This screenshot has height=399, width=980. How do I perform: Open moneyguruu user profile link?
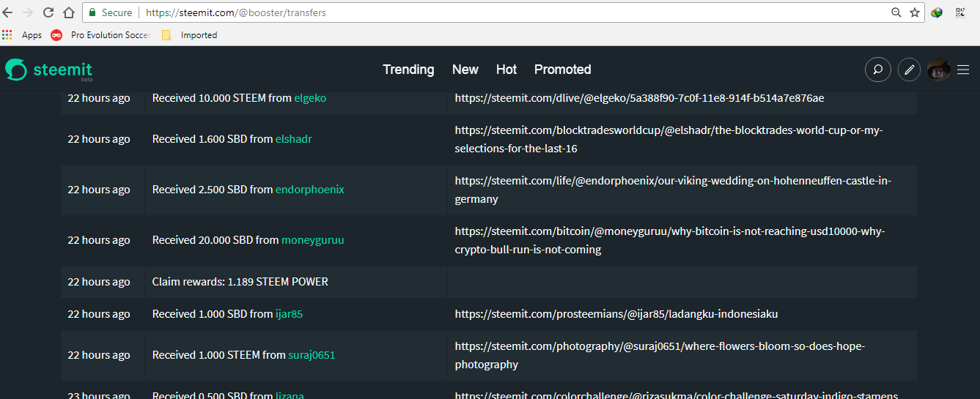pyautogui.click(x=313, y=240)
